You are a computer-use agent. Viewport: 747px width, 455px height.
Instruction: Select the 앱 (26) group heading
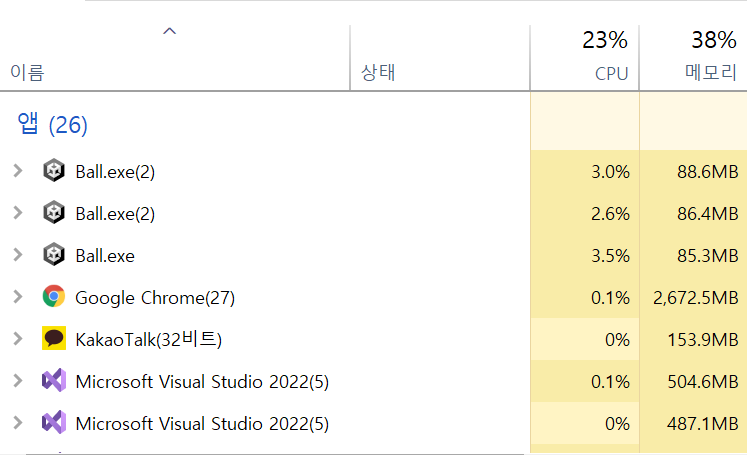pyautogui.click(x=52, y=124)
